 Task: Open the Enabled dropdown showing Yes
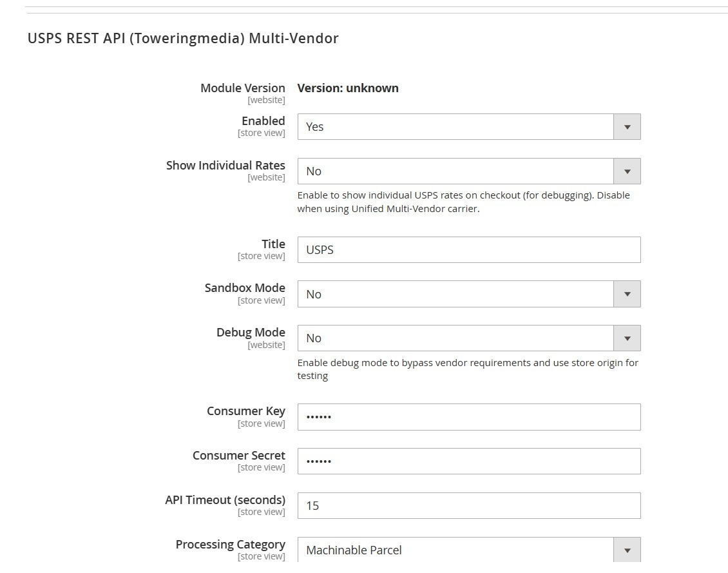click(469, 127)
